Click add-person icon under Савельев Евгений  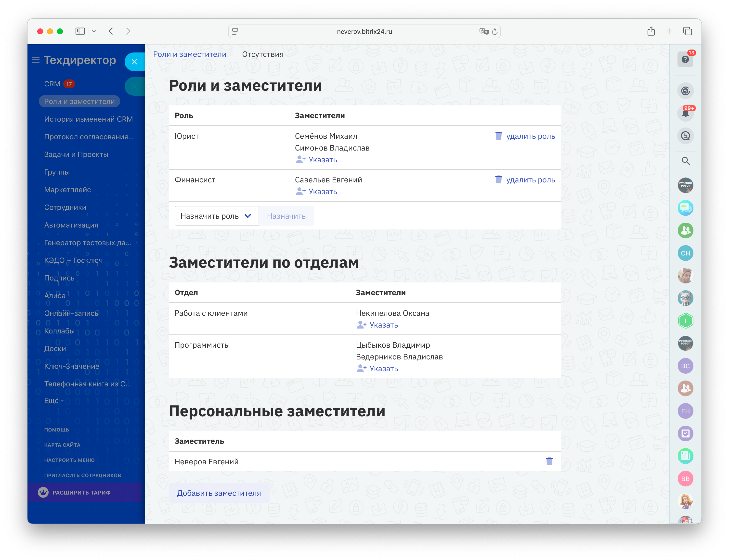(300, 191)
